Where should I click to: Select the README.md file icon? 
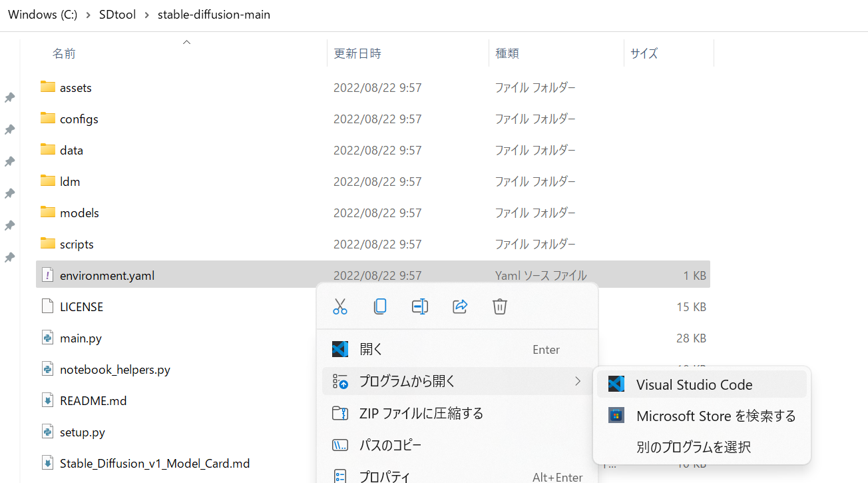click(x=48, y=400)
